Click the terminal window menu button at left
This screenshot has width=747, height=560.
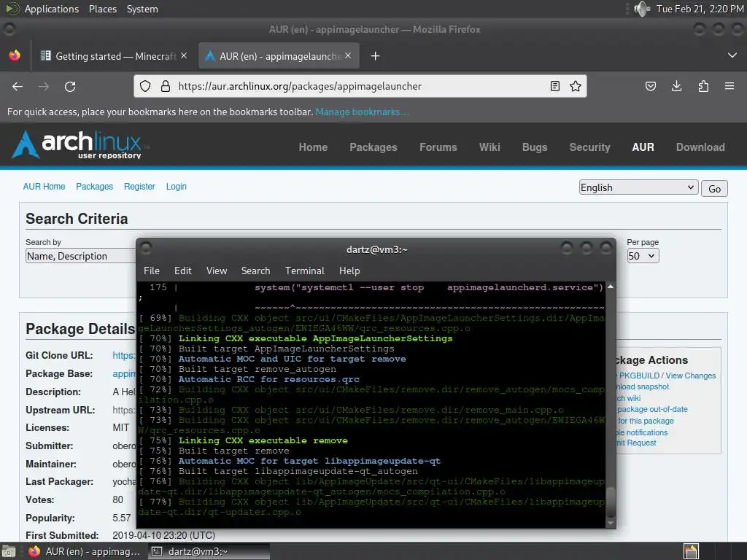146,248
